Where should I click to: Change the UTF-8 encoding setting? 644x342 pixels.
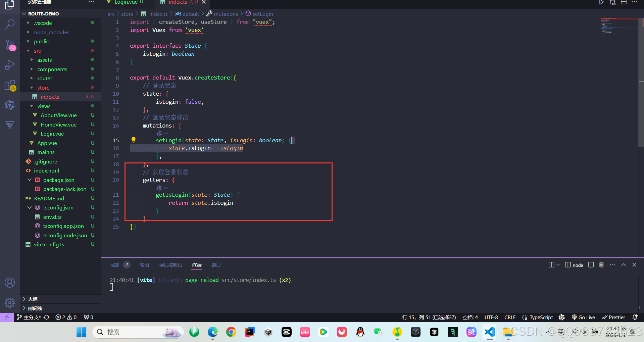click(491, 317)
